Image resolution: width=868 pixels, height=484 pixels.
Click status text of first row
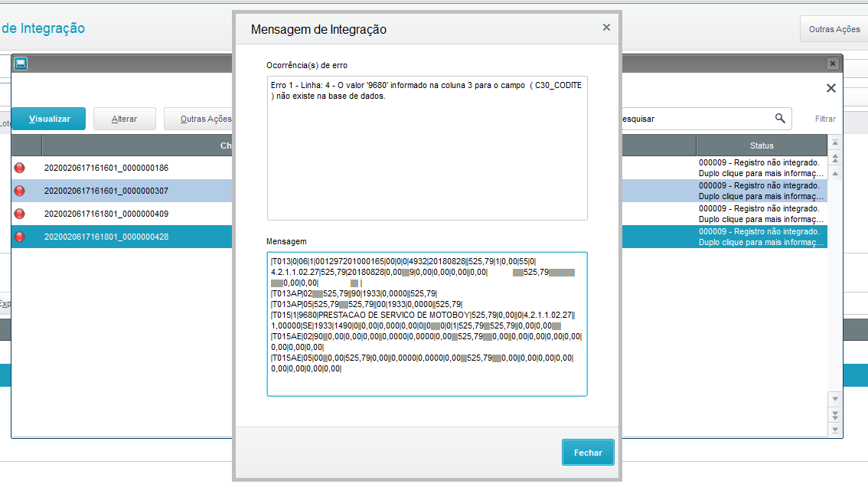point(761,168)
